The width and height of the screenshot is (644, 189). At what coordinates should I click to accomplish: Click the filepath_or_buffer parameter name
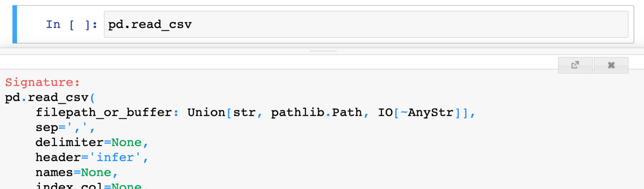click(x=104, y=112)
